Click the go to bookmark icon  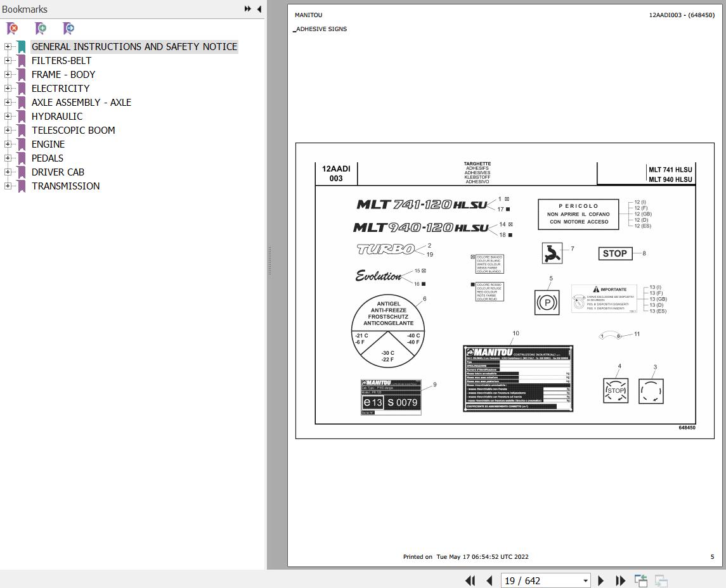68,29
